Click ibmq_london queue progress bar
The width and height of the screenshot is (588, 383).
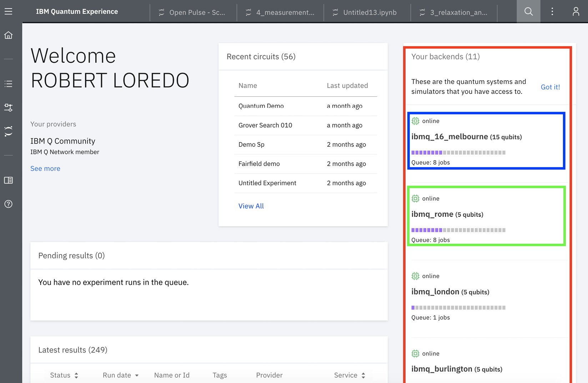[458, 307]
